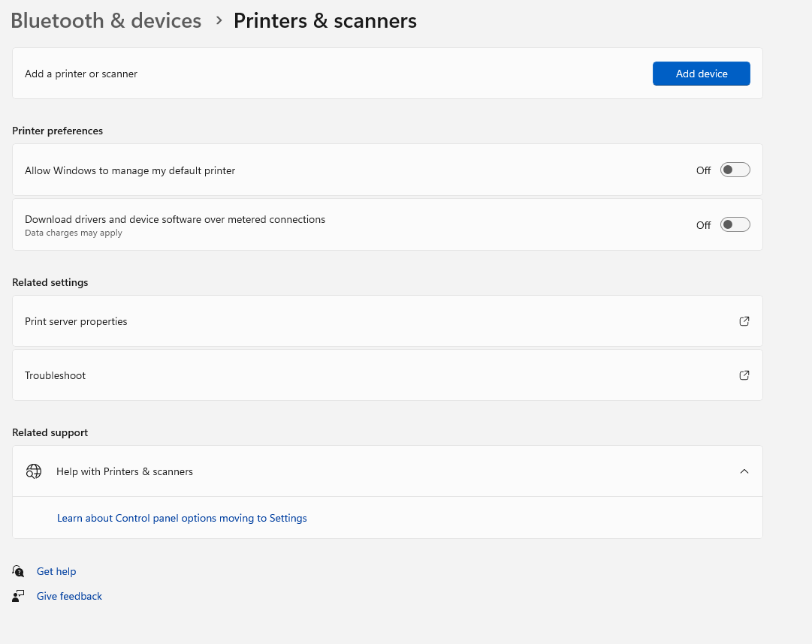Viewport: 812px width, 644px height.
Task: Enable downloading drivers over metered connections
Action: click(735, 225)
